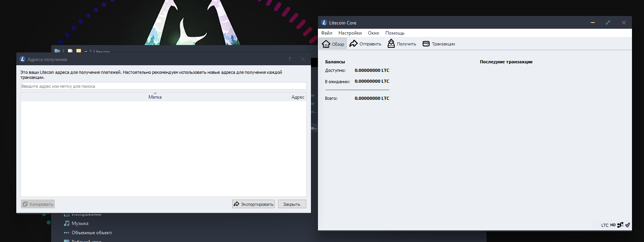Click the Доступно balance value
This screenshot has height=242, width=644.
372,70
